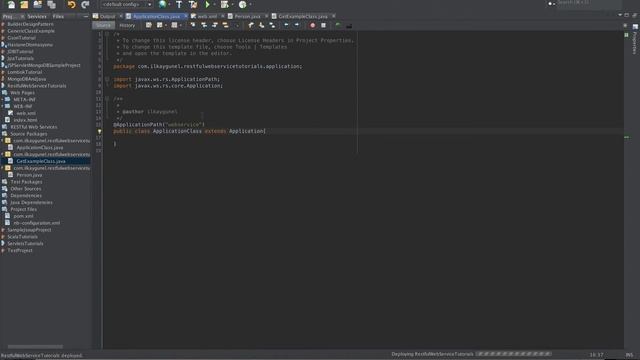Run the project with green arrow

207,4
